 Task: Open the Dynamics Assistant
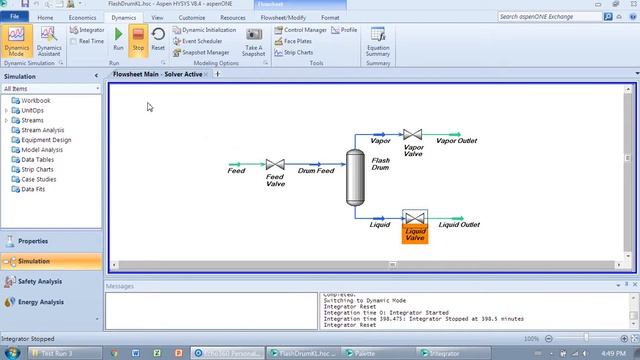click(x=49, y=41)
